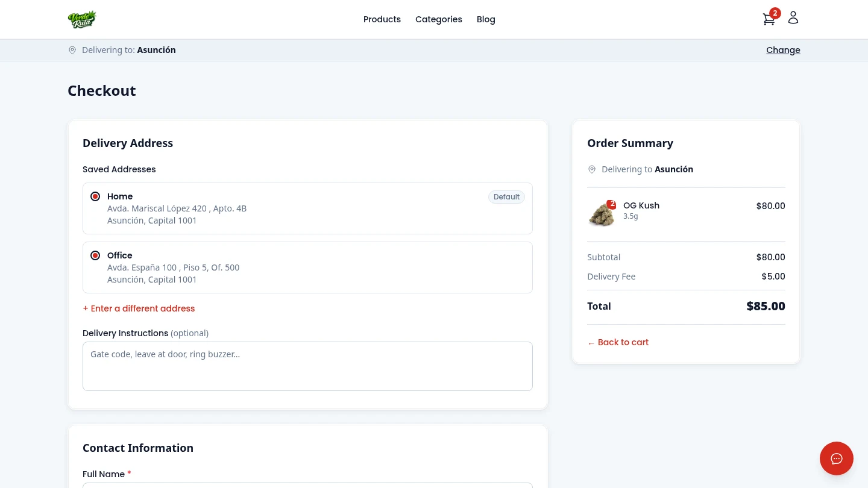Screen dimensions: 868x488
Task: Open the Categories menu
Action: pyautogui.click(x=439, y=19)
